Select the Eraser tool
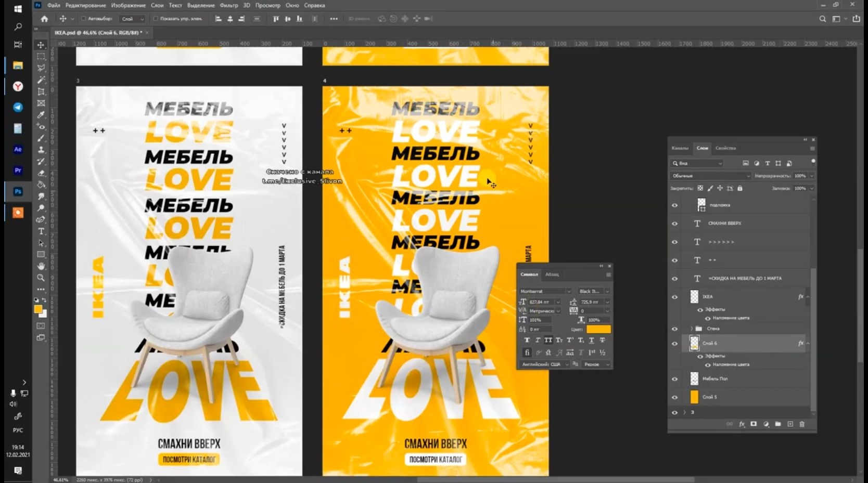Screen dimensions: 868x483 point(41,173)
